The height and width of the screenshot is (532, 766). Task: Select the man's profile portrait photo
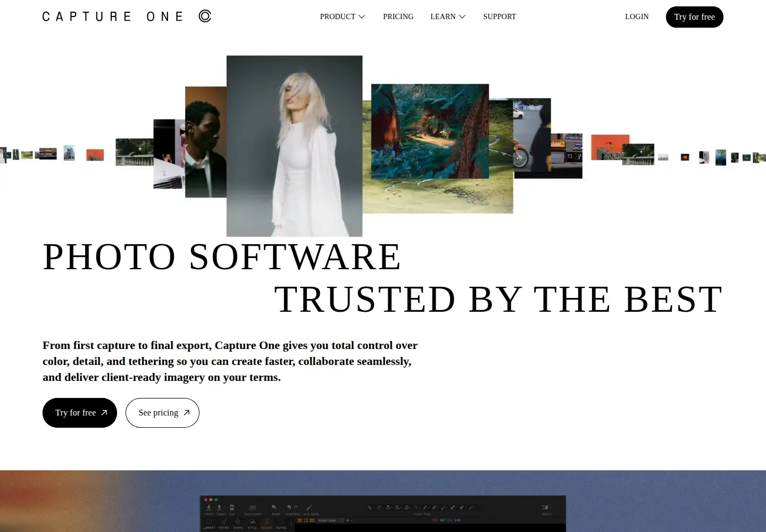click(x=206, y=142)
